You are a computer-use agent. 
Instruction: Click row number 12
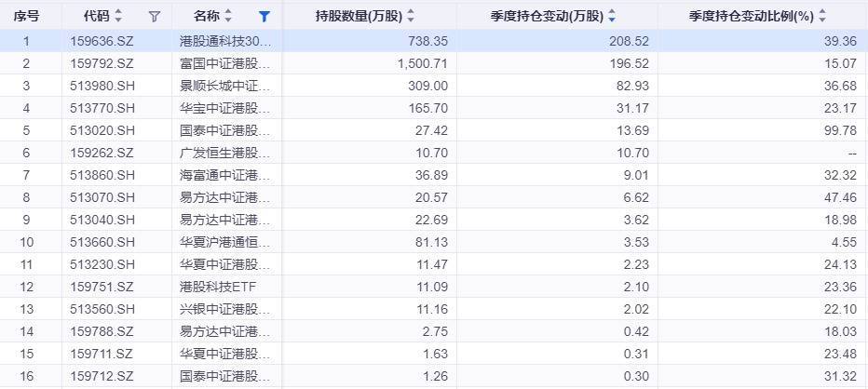pos(27,288)
